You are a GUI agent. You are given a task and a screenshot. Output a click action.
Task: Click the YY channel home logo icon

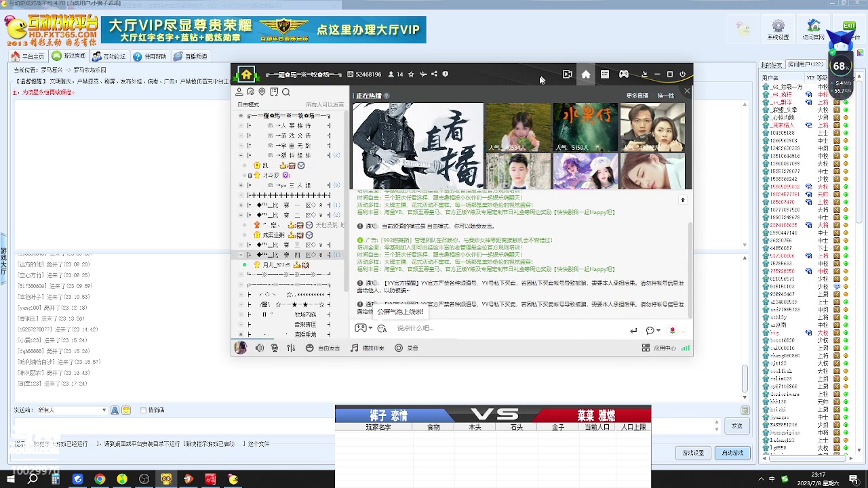pyautogui.click(x=247, y=75)
